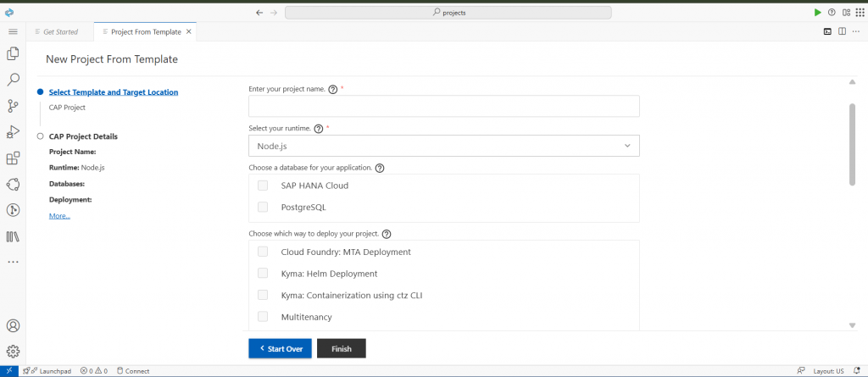The height and width of the screenshot is (377, 868).
Task: Go forward with the right arrow
Action: click(x=274, y=13)
